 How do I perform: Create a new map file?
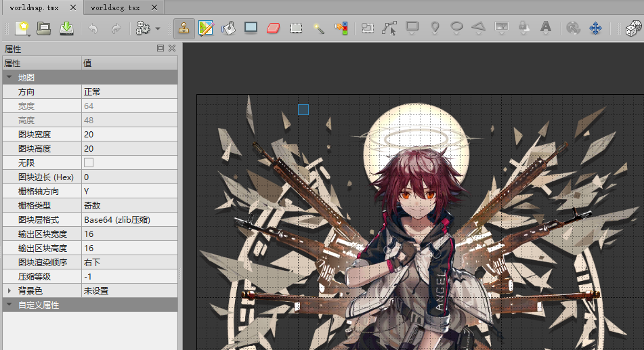22,28
